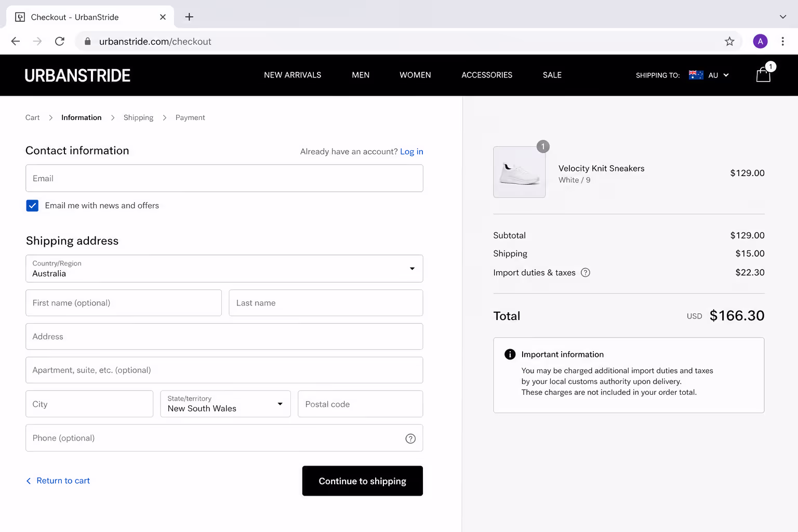Screen dimensions: 798x532
Task: Open import duties help question icon
Action: [586, 273]
